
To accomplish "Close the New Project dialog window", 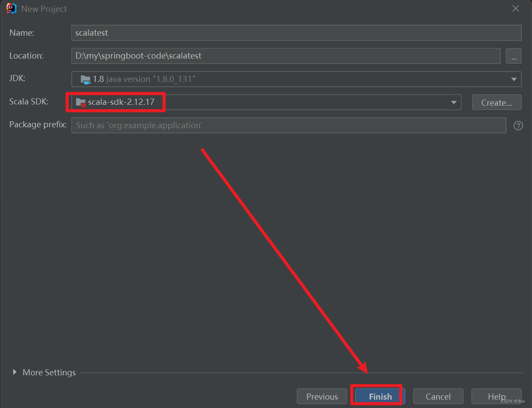I will (516, 9).
